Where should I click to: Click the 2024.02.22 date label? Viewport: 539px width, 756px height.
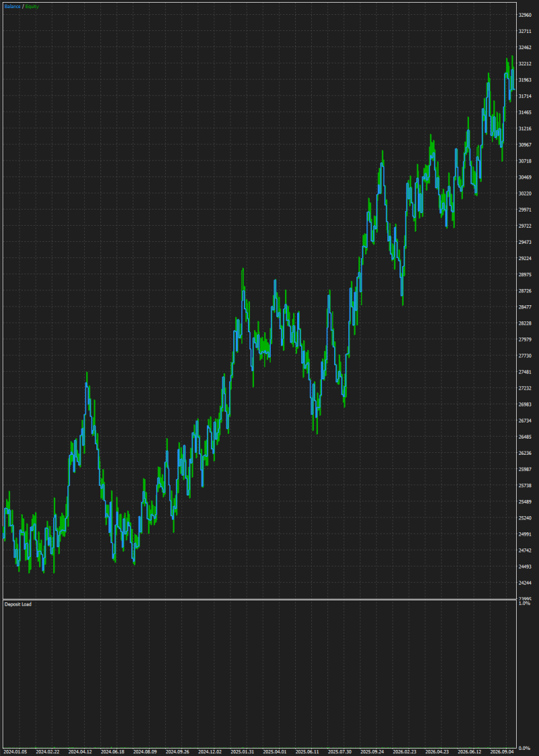tap(48, 752)
